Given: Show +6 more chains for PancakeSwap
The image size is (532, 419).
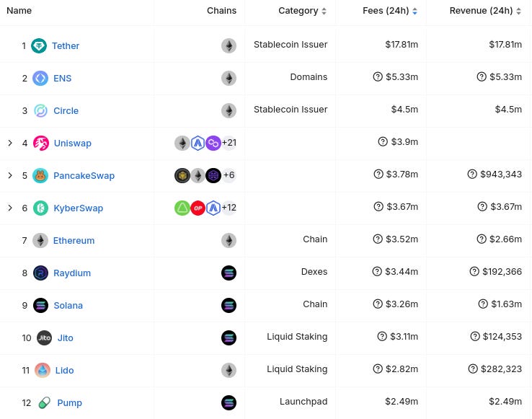Looking at the screenshot, I should click(x=229, y=175).
